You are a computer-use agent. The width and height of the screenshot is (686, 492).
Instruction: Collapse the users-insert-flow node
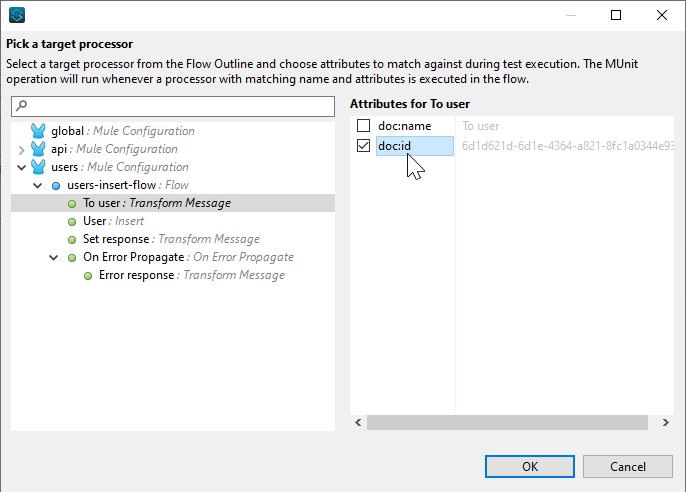point(38,185)
